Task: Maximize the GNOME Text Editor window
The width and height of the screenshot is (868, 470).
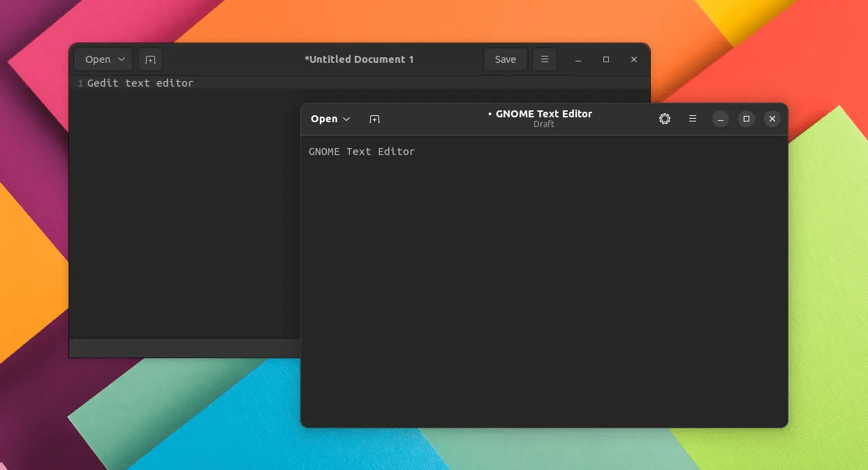Action: pos(746,119)
